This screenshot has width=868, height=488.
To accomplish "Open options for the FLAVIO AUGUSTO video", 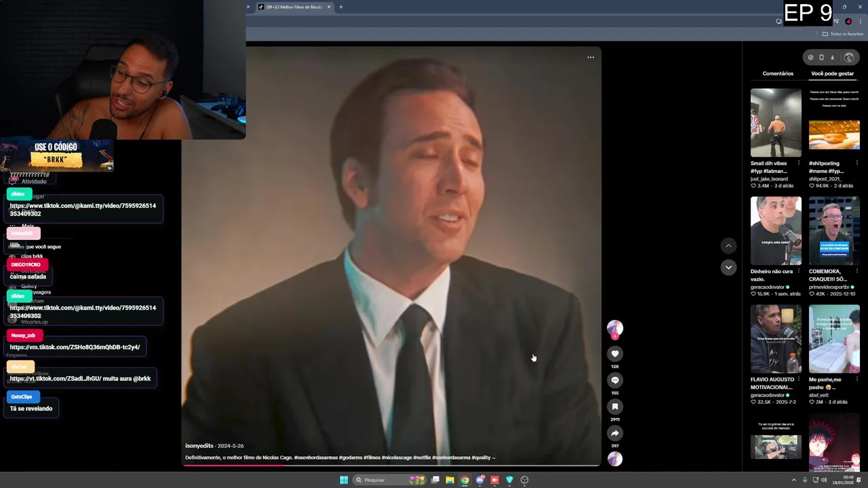I will [x=798, y=380].
